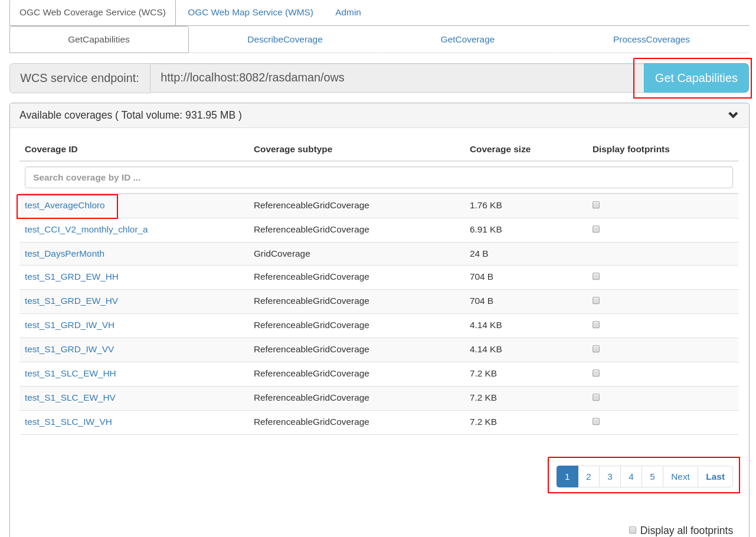
Task: Open the test_S1_GRD_EW_HH coverage
Action: coord(71,276)
